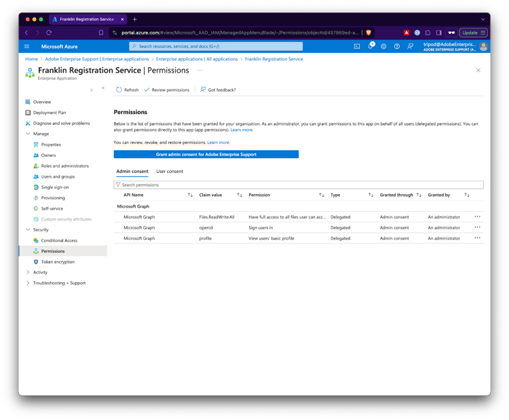
Task: Sort by Granted through column
Action: pyautogui.click(x=419, y=195)
